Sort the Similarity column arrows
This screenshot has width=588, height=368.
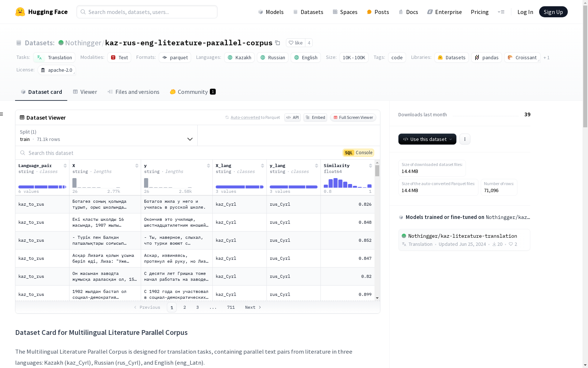point(370,166)
